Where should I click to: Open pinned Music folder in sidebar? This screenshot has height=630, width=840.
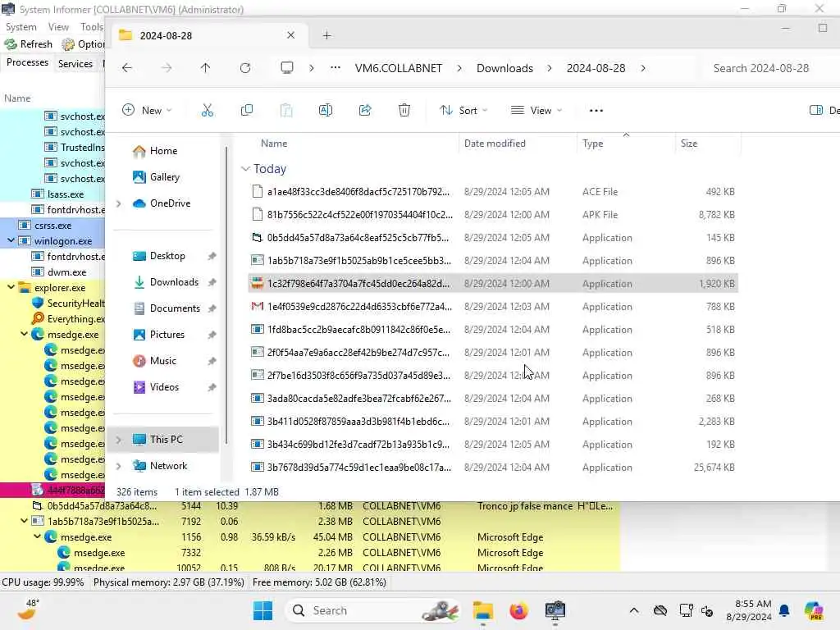pos(162,361)
